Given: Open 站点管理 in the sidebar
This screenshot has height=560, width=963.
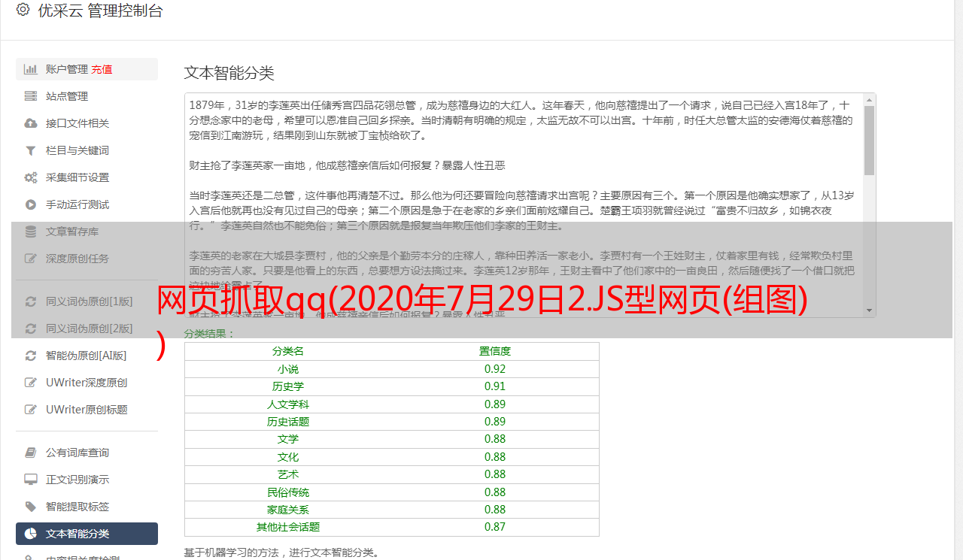Looking at the screenshot, I should coord(87,96).
